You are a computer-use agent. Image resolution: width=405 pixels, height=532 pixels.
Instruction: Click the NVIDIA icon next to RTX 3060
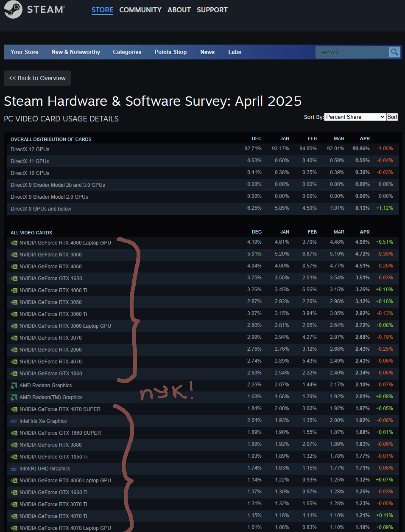tap(14, 255)
